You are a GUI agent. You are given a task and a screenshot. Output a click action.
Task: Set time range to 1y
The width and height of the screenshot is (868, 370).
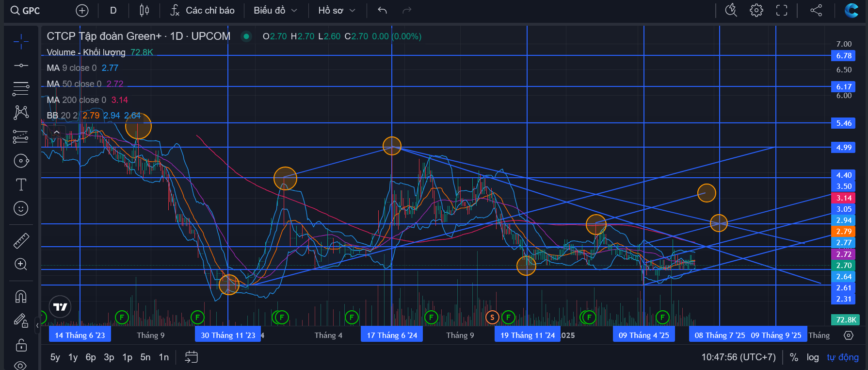coord(73,357)
